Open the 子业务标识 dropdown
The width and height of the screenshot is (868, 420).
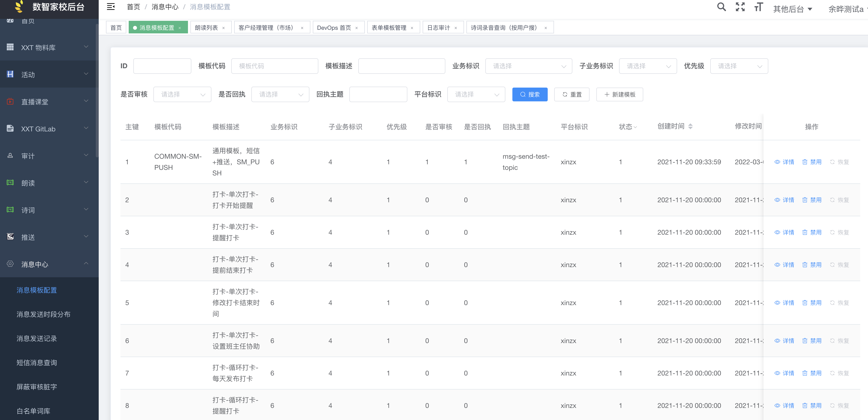[x=648, y=66]
